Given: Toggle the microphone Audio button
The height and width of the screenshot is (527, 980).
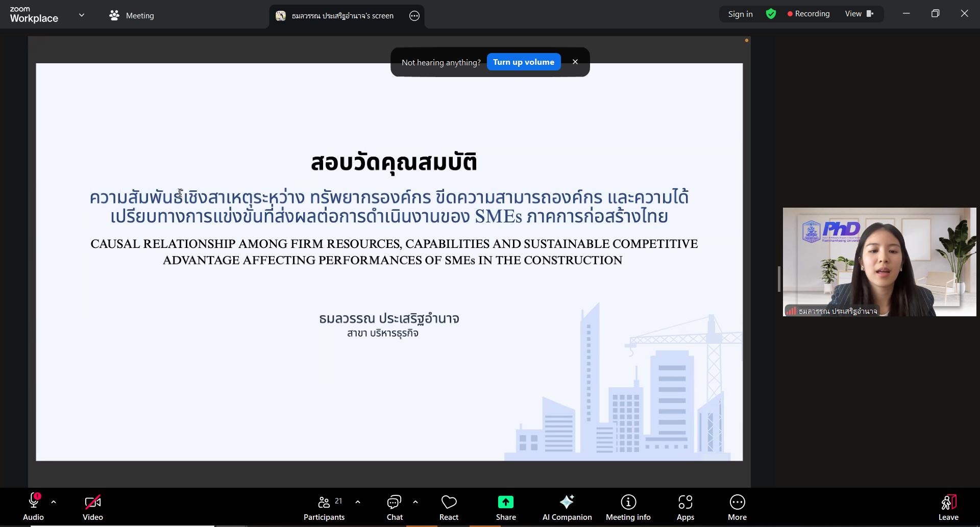Looking at the screenshot, I should pyautogui.click(x=34, y=508).
